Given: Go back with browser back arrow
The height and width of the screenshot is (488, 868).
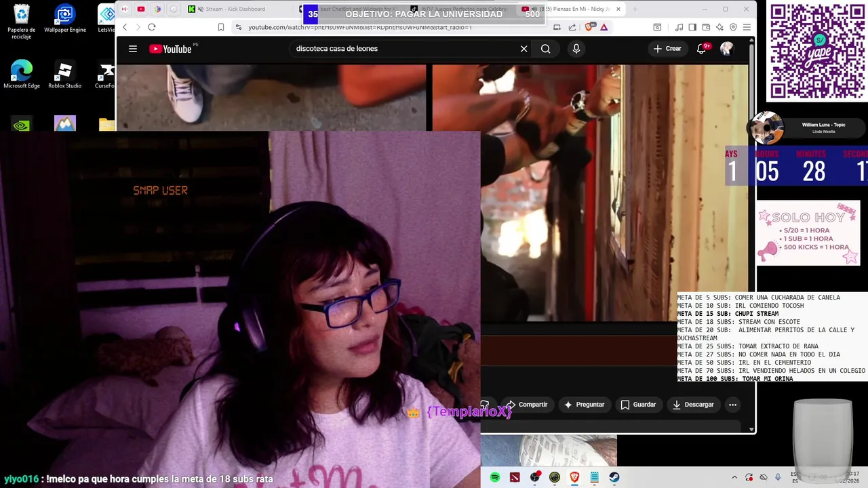Looking at the screenshot, I should 125,27.
